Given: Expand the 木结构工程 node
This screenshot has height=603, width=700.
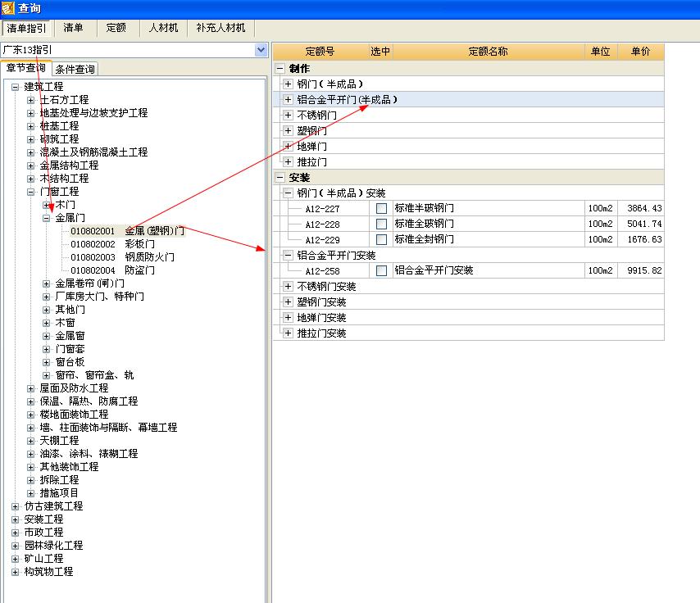Looking at the screenshot, I should [x=31, y=179].
